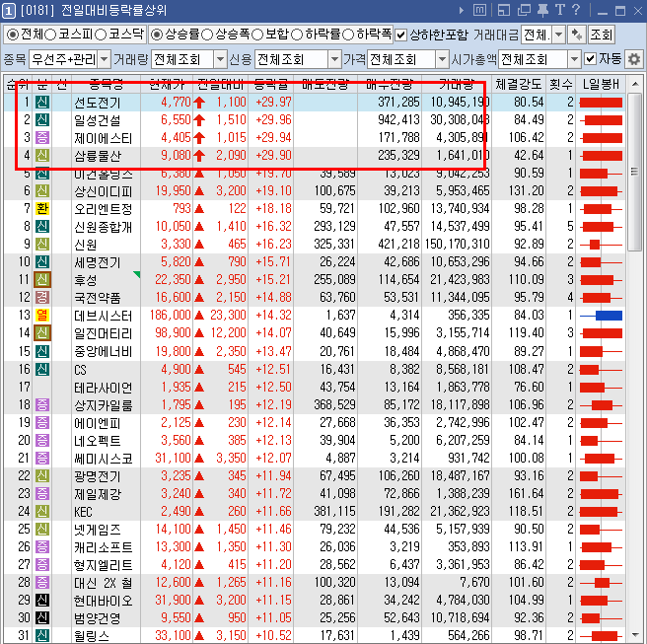The height and width of the screenshot is (644, 647).
Task: Click the boxed 신 badge for 후성
Action: point(42,280)
